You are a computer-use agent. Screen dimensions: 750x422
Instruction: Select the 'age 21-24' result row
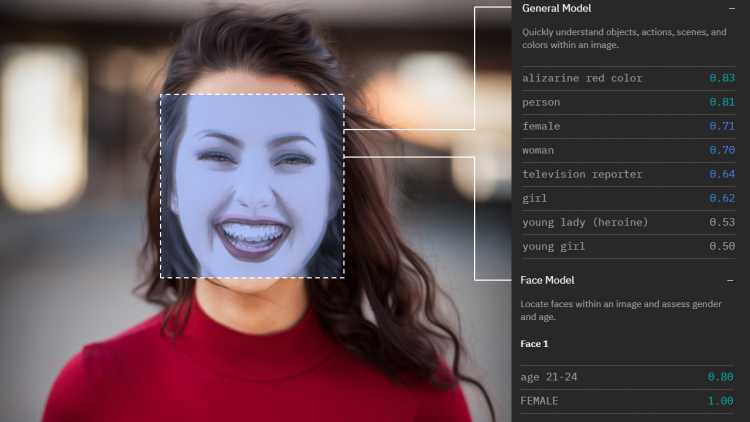tap(548, 377)
